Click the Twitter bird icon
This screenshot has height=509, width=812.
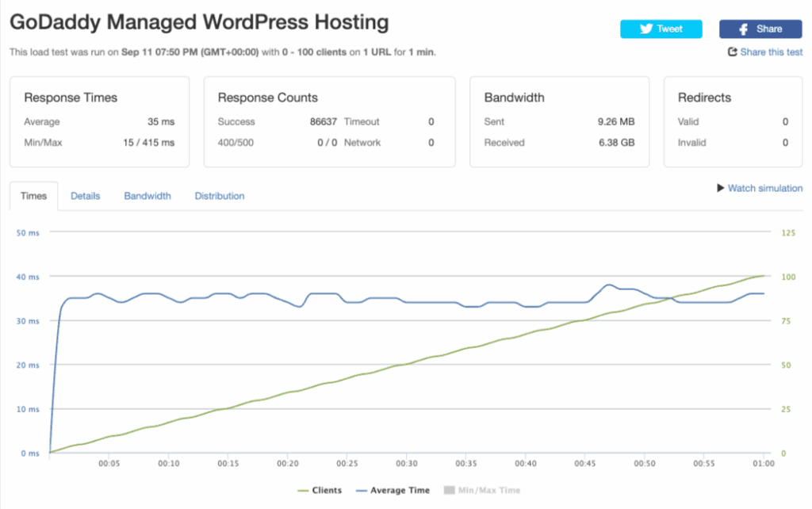pos(646,29)
